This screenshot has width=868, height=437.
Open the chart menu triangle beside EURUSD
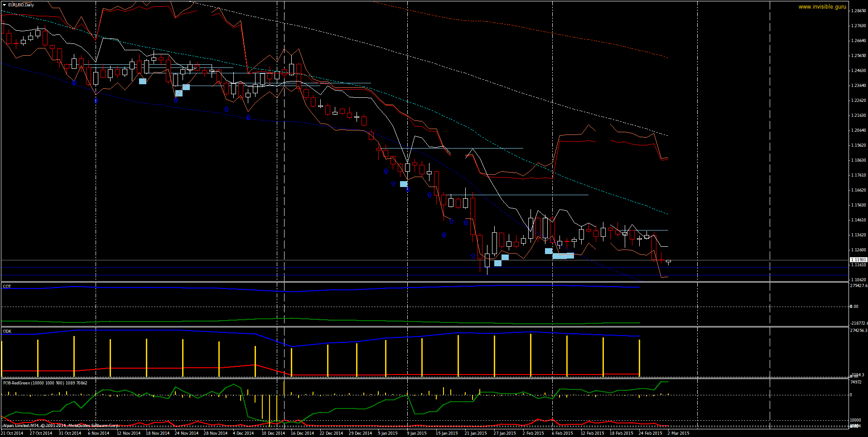pos(5,5)
